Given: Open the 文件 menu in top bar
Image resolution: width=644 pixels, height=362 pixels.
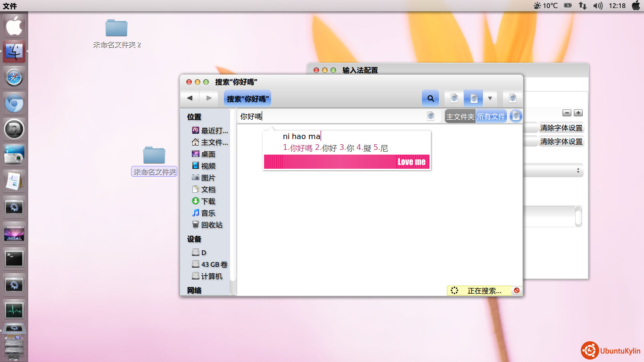Looking at the screenshot, I should [10, 6].
